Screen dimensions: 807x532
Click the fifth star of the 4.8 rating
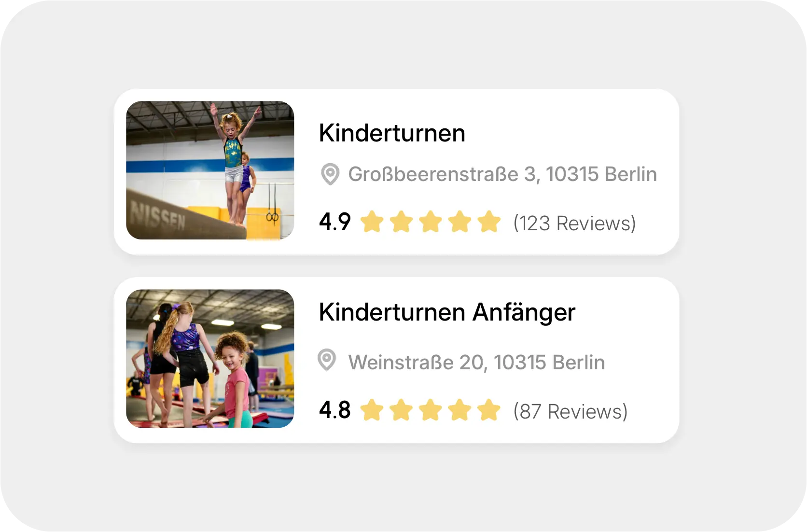click(489, 410)
